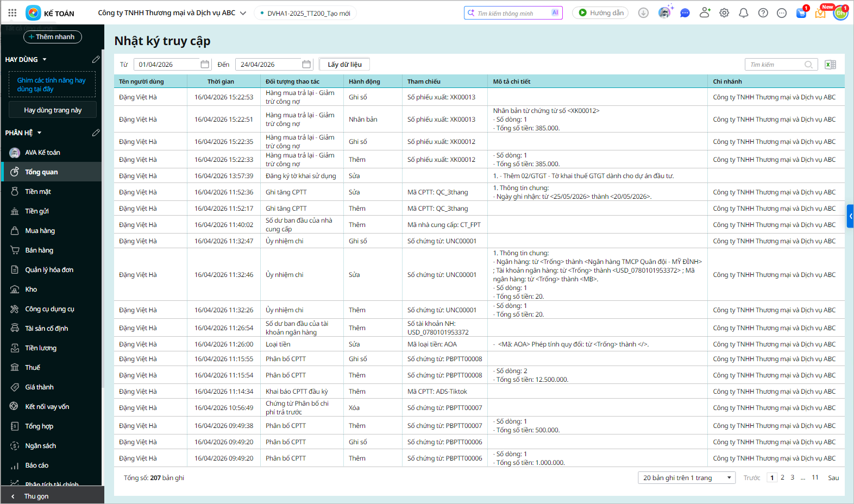The width and height of the screenshot is (854, 504).
Task: Click the help question mark icon
Action: pos(763,13)
